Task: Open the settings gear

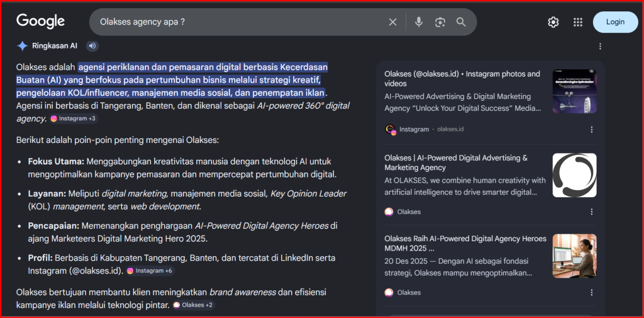Action: (553, 22)
